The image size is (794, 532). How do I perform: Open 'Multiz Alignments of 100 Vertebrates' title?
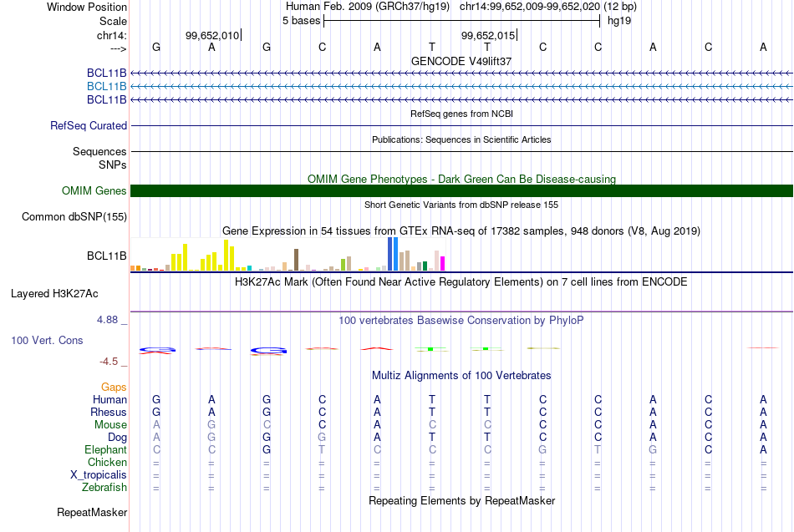(x=461, y=376)
